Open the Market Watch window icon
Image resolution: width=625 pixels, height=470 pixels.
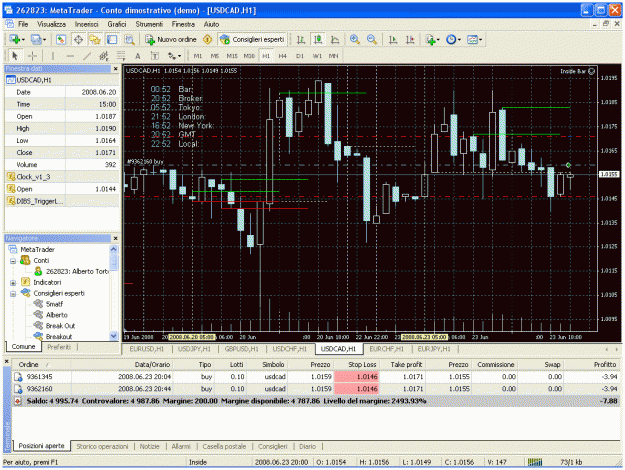coord(61,39)
